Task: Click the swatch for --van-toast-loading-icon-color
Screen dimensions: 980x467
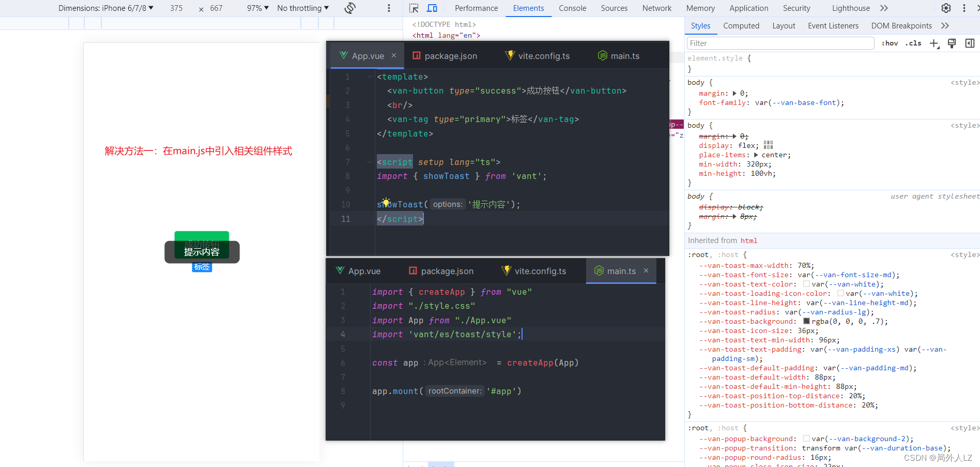Action: point(841,293)
